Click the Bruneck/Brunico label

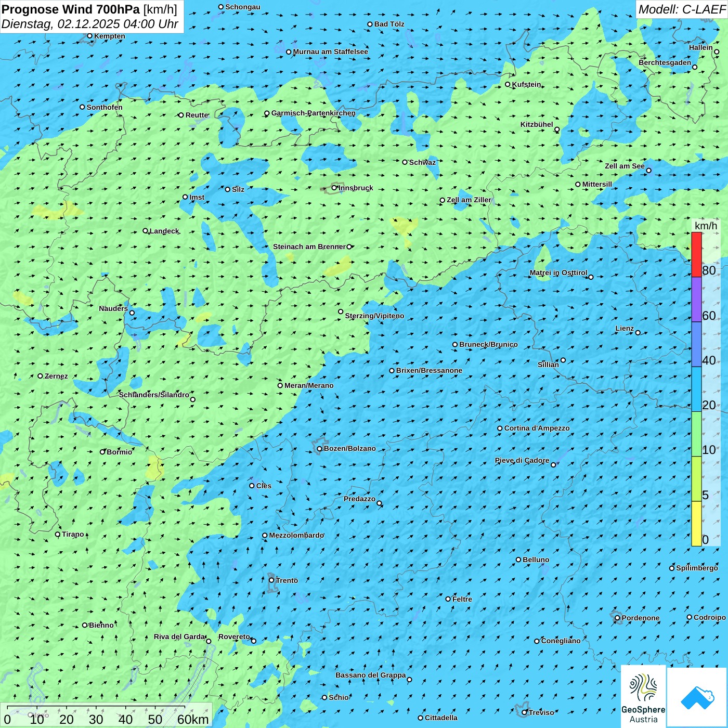click(488, 344)
